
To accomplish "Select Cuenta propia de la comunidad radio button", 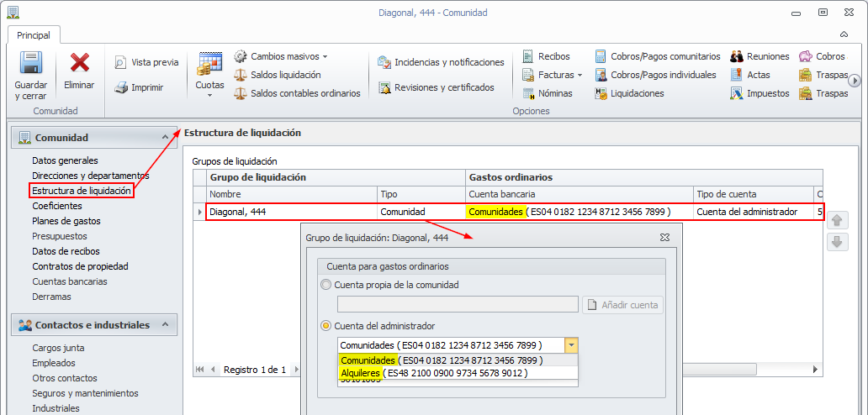I will pos(326,285).
